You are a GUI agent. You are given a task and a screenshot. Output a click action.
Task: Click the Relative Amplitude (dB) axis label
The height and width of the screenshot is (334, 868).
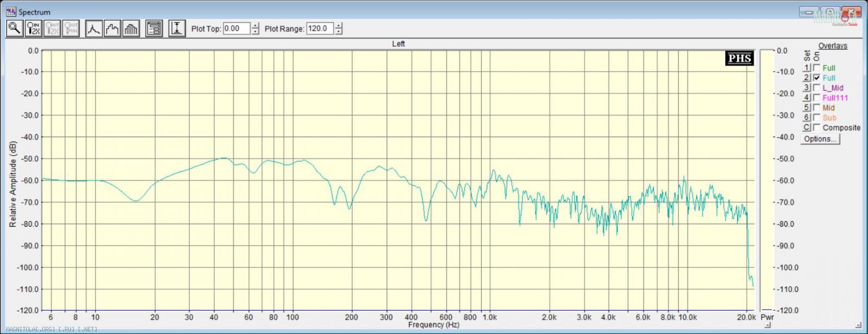coord(12,184)
